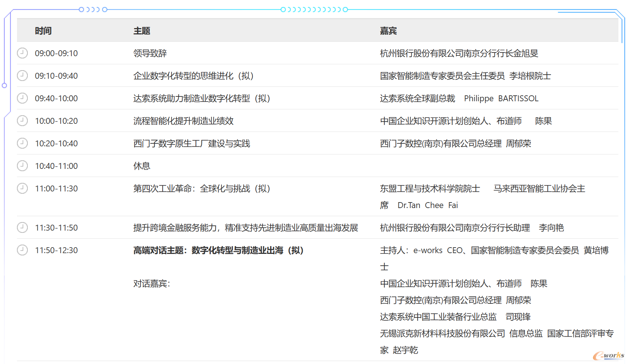Select the 11:30-11:50 time cell
Screen dimensions: 628x364
pyautogui.click(x=57, y=228)
